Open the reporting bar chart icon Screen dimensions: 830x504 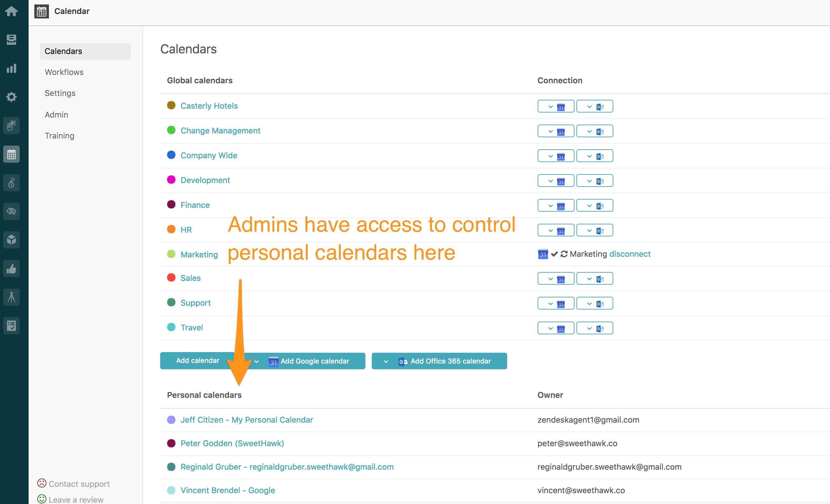(11, 68)
